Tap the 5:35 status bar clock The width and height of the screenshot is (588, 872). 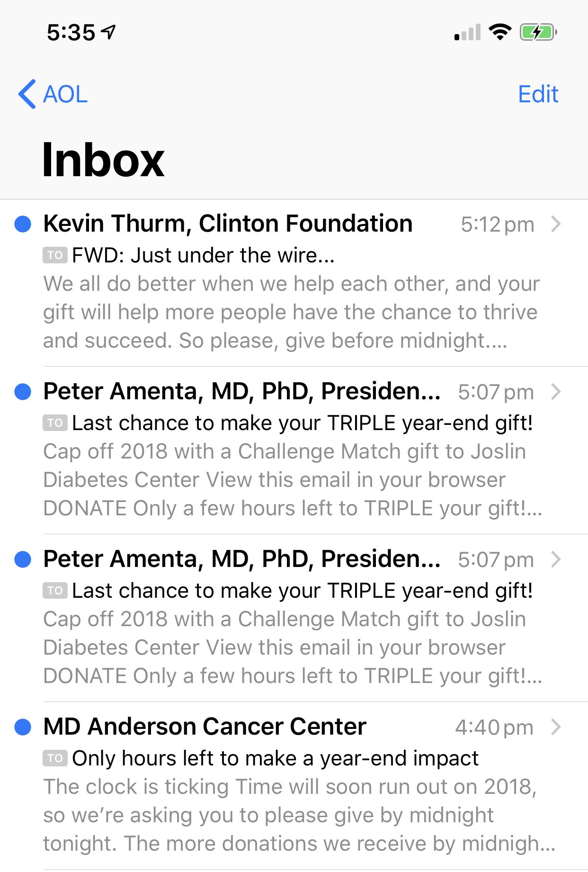71,33
